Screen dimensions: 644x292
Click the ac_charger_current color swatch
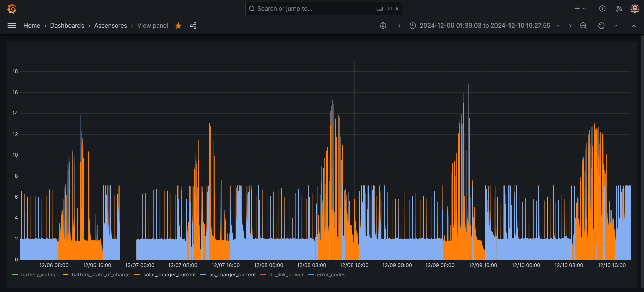[x=203, y=275]
